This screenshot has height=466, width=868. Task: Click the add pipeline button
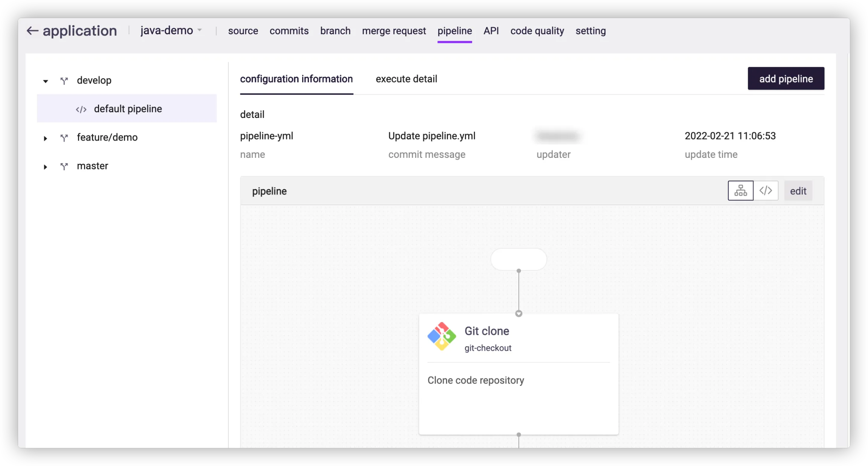(785, 79)
